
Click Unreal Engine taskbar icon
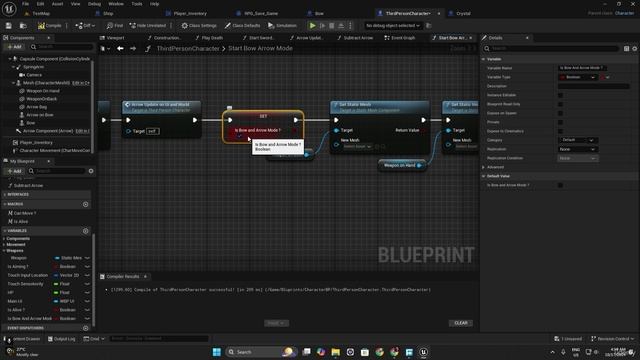click(423, 352)
